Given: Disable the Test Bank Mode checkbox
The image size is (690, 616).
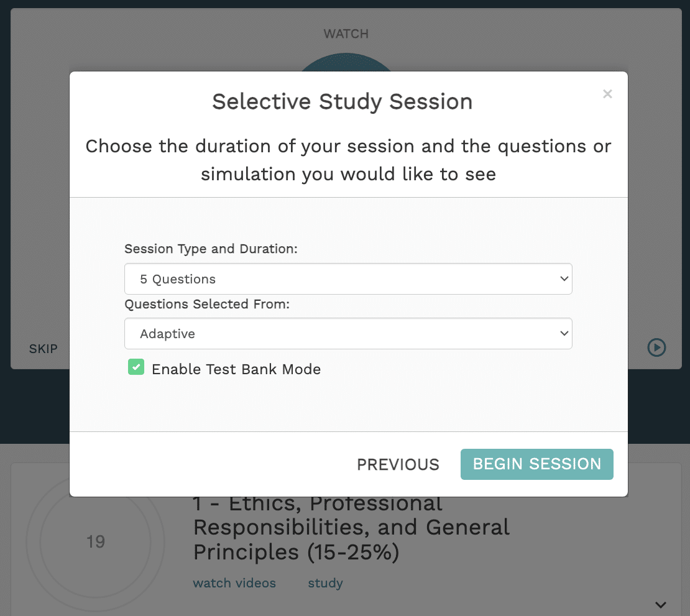Looking at the screenshot, I should point(136,367).
